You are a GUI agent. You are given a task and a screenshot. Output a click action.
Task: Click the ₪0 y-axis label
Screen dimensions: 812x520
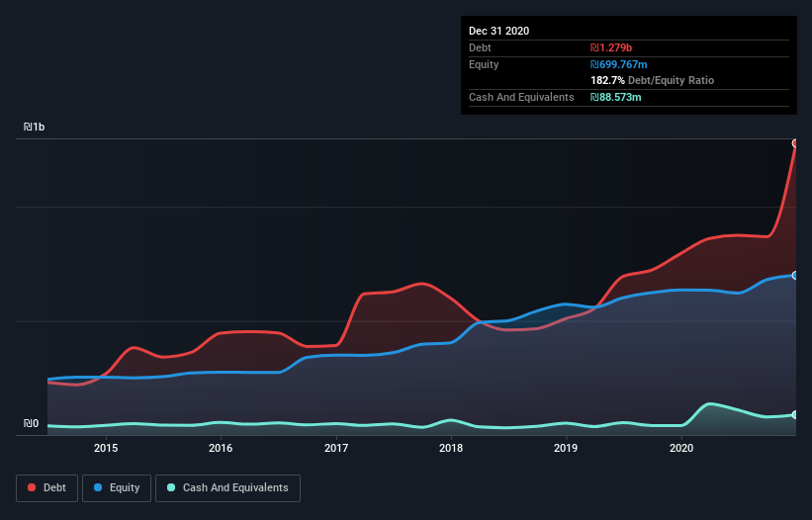pyautogui.click(x=31, y=423)
